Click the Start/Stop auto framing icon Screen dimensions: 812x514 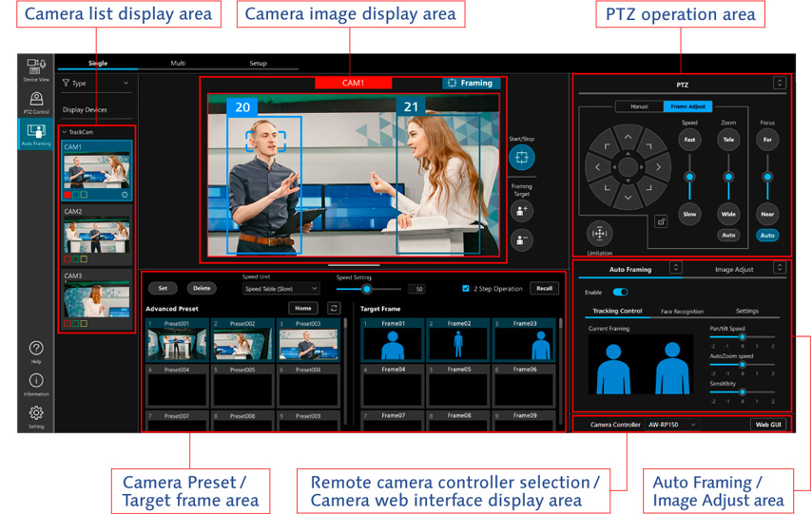(x=521, y=158)
